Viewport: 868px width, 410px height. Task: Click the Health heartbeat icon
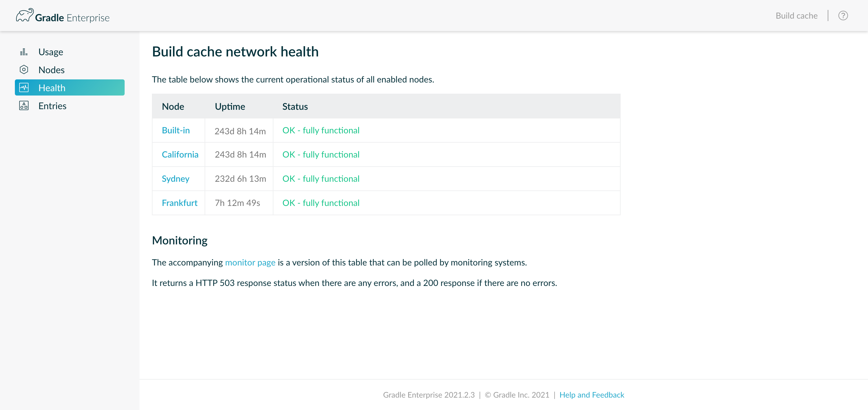coord(24,87)
